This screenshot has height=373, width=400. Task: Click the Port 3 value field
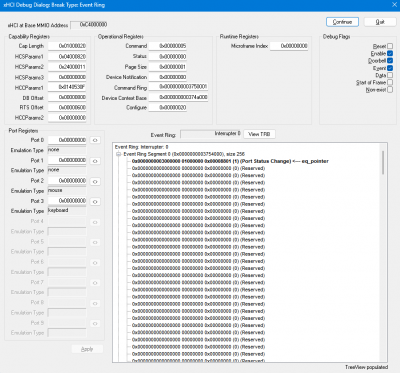(67, 201)
